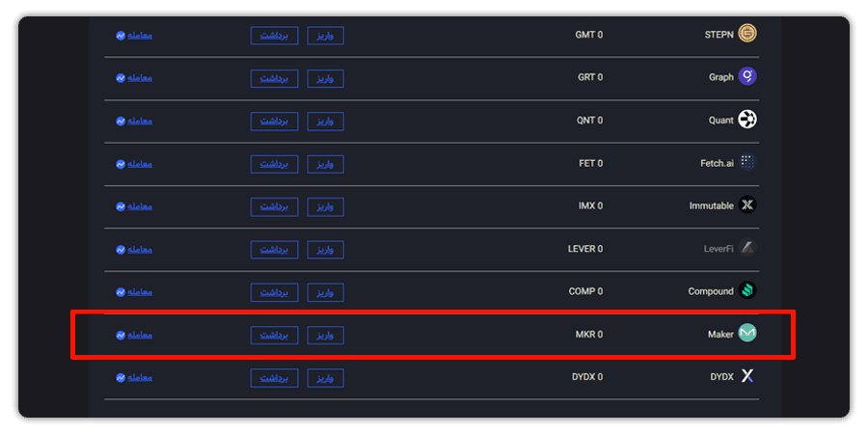
Task: Click the DYDX token icon
Action: point(747,376)
